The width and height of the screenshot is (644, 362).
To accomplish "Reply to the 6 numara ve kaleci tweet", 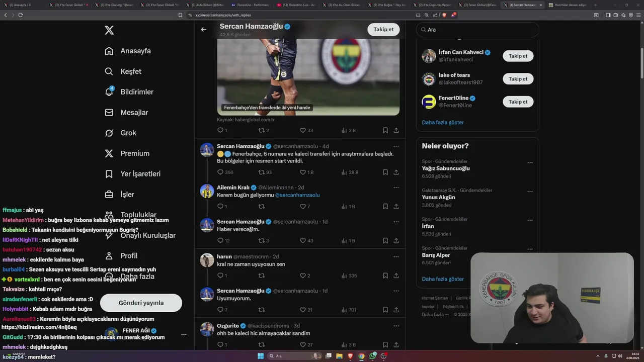I will (220, 172).
